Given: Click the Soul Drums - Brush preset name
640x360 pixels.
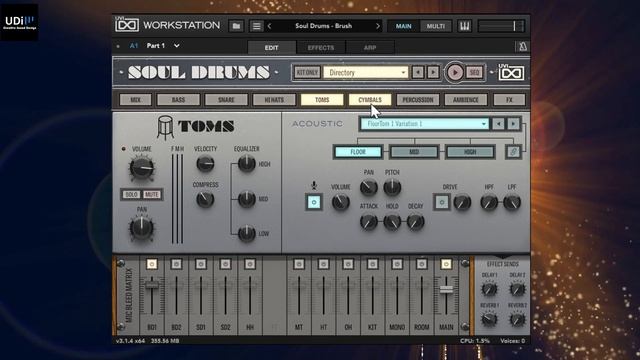Looking at the screenshot, I should tap(323, 26).
